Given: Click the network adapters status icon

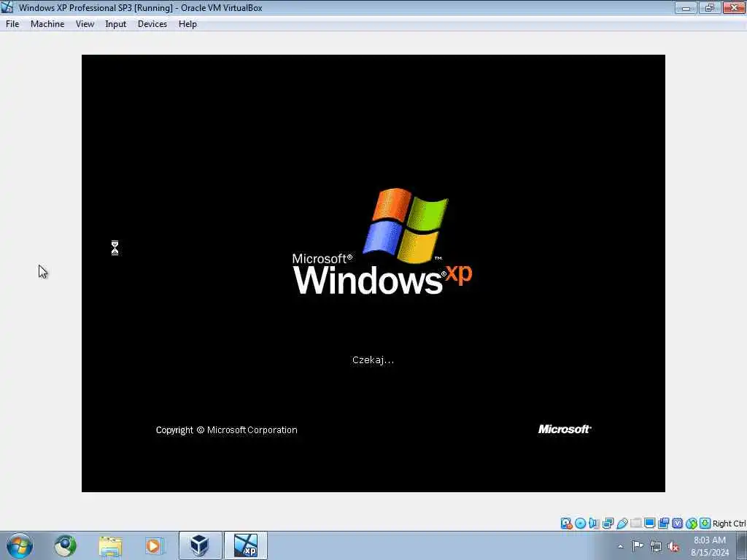Looking at the screenshot, I should click(x=608, y=524).
